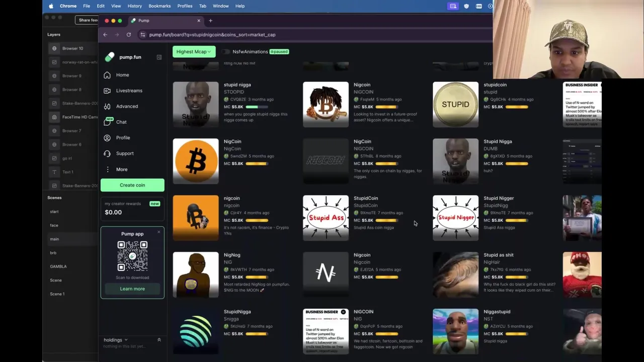Image resolution: width=644 pixels, height=362 pixels.
Task: Close the Pump browser tab
Action: coord(199,21)
